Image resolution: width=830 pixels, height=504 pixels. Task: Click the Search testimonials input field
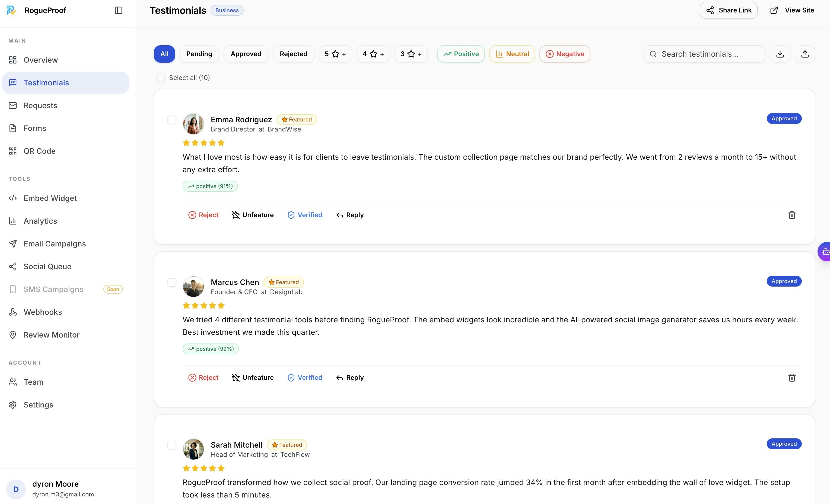pos(704,54)
